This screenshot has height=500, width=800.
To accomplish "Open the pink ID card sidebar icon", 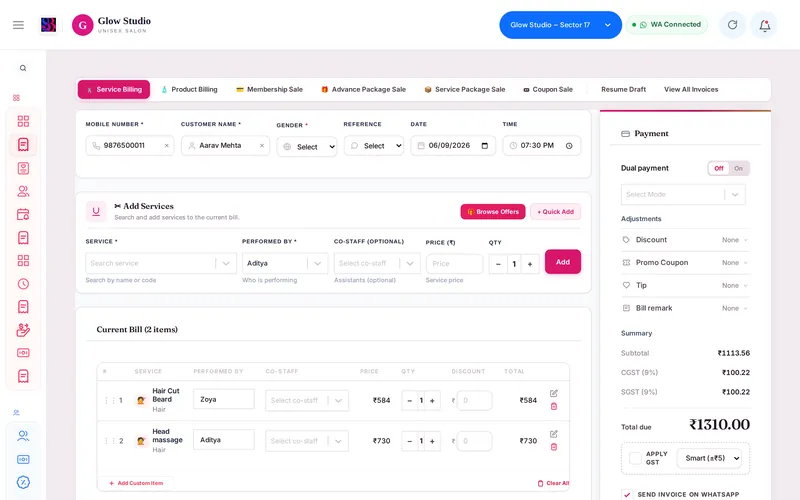I will [x=23, y=168].
